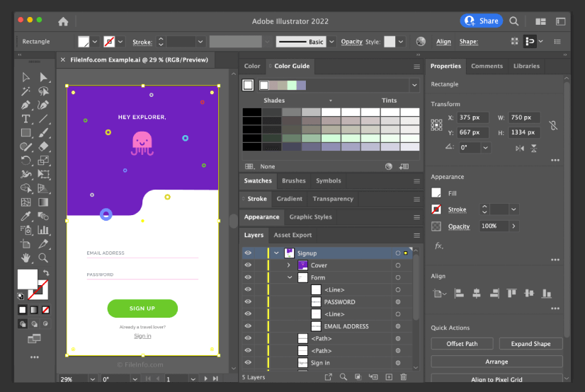
Task: Click the Fill color swatch in Appearance
Action: [x=436, y=193]
